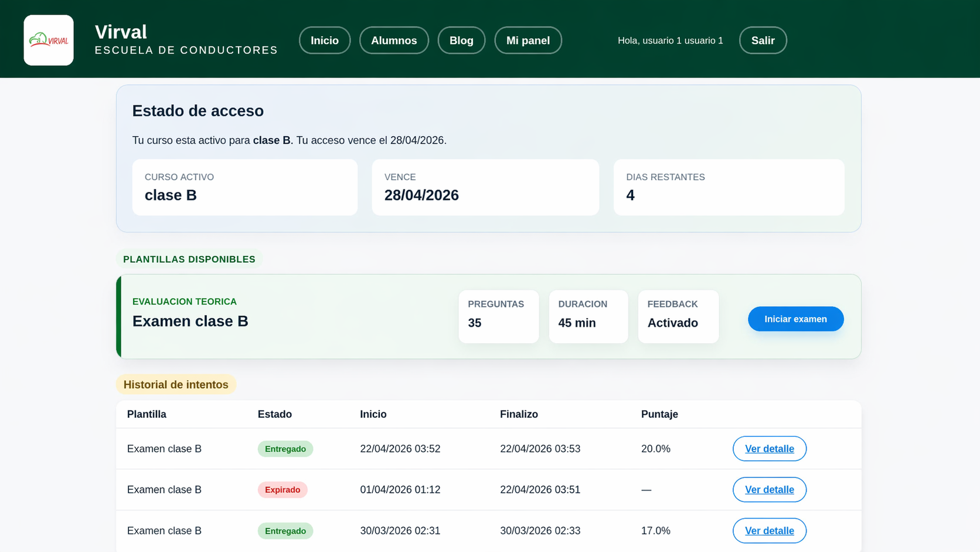The width and height of the screenshot is (980, 552).
Task: Click the Feedback Activado tile
Action: tap(678, 317)
